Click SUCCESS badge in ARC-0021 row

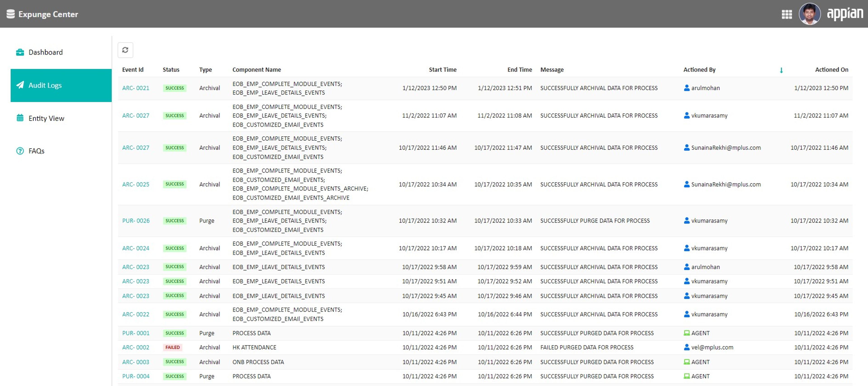(175, 88)
